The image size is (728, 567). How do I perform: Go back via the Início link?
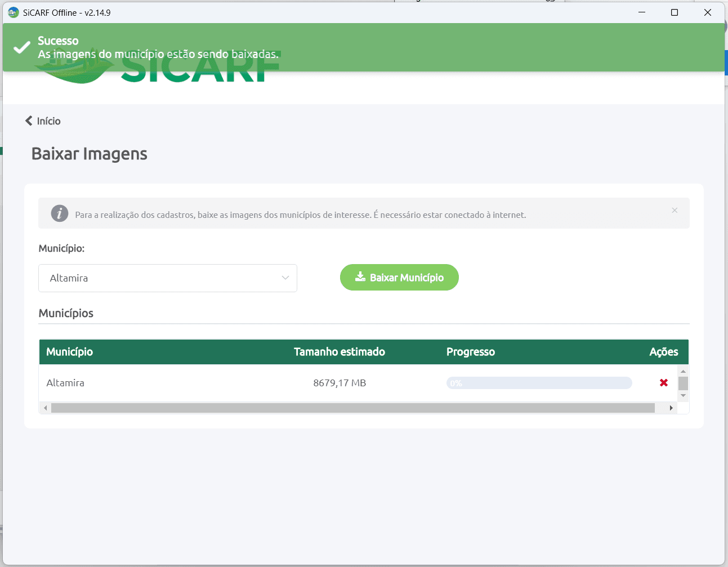pyautogui.click(x=48, y=121)
